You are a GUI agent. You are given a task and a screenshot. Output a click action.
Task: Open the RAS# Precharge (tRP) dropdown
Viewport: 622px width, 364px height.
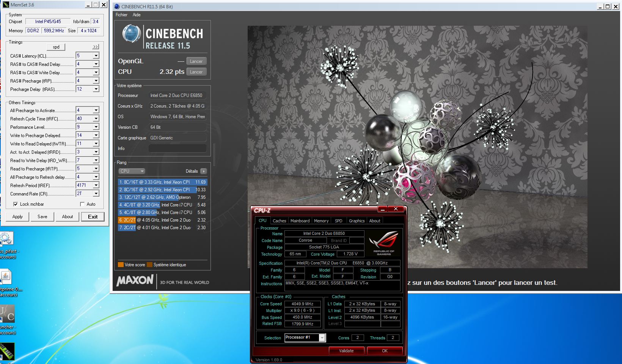pos(96,81)
